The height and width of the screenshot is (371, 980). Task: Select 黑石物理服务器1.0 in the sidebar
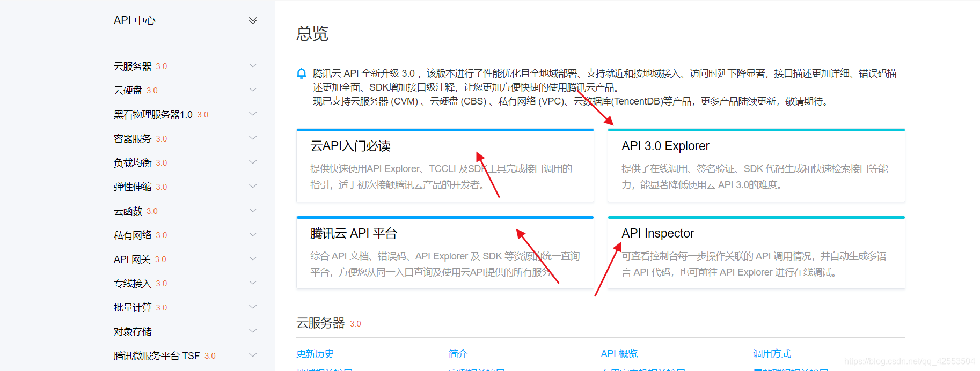click(x=153, y=115)
